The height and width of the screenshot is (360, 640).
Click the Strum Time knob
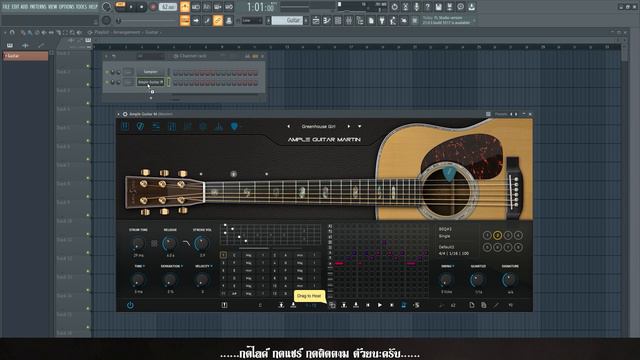138,244
